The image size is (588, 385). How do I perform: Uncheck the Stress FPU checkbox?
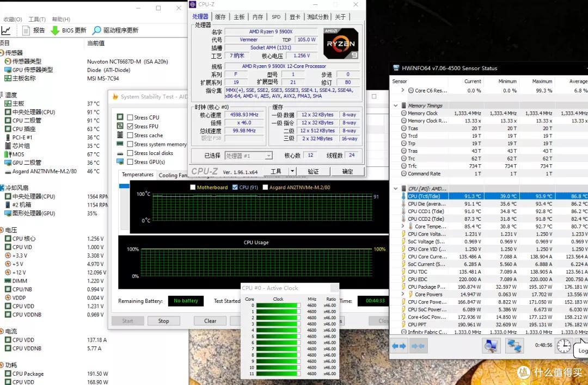click(x=130, y=126)
